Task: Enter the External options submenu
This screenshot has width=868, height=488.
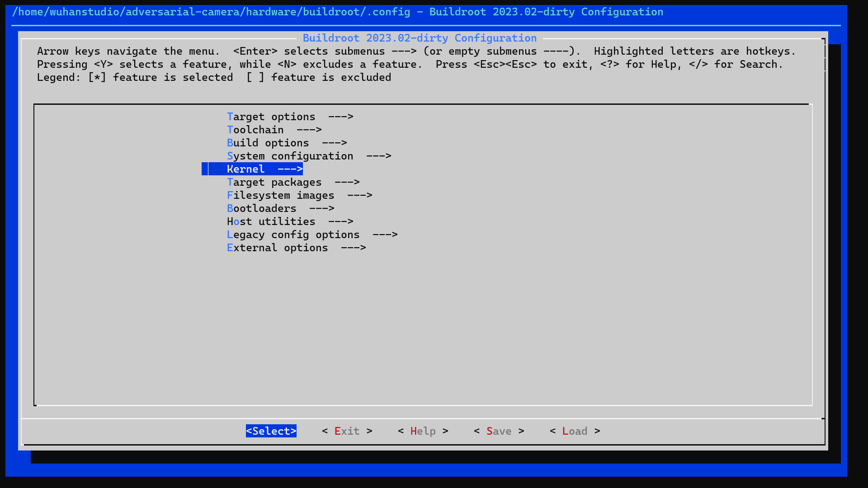Action: pyautogui.click(x=278, y=247)
